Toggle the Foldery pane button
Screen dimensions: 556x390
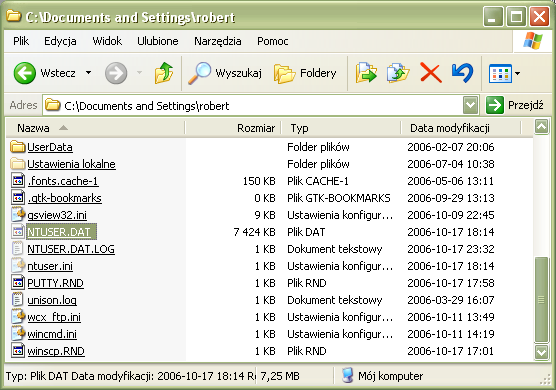pyautogui.click(x=305, y=73)
